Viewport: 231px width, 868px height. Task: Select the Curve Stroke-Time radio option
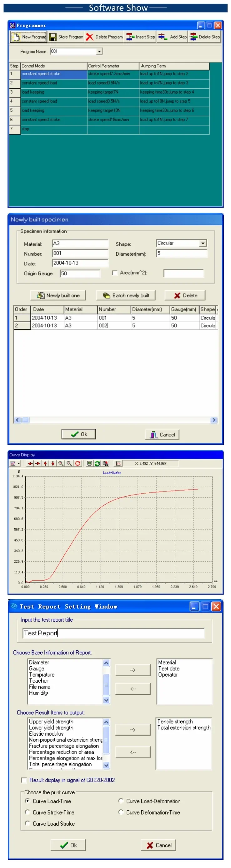click(28, 812)
